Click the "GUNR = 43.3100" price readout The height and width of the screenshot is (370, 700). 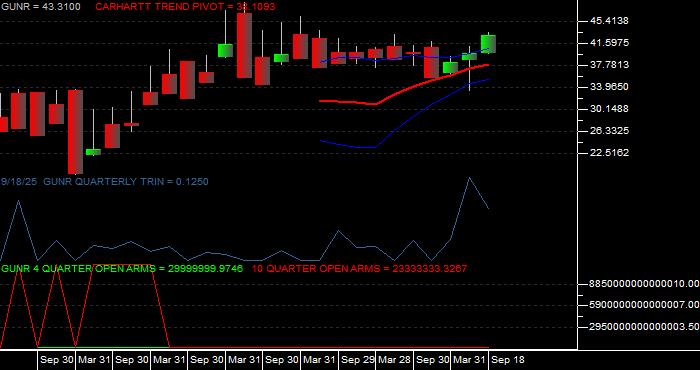(x=41, y=7)
